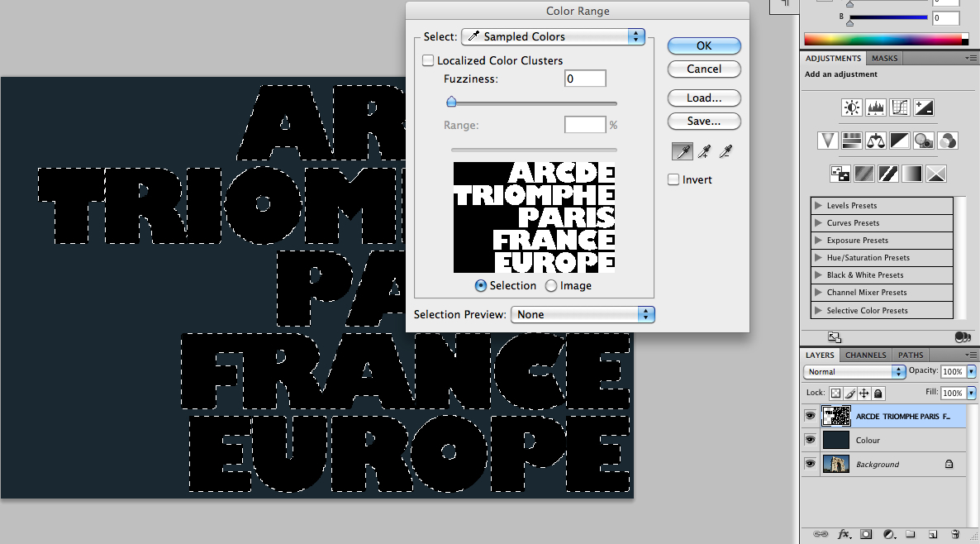Add a Color Balance adjustment

[876, 141]
